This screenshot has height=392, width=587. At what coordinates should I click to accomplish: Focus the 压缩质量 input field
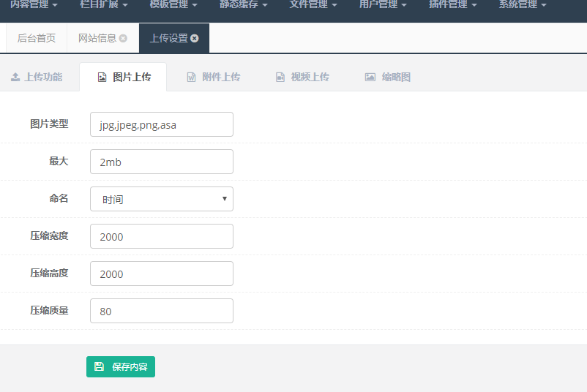pyautogui.click(x=162, y=311)
